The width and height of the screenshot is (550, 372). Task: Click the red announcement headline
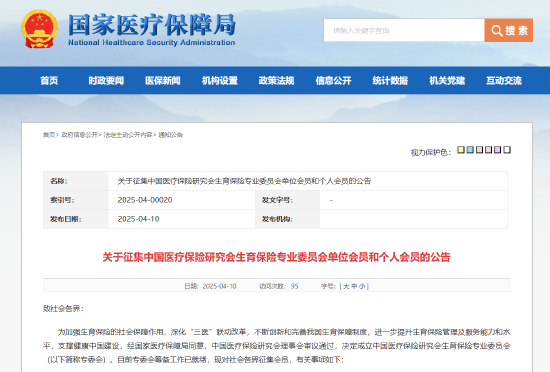point(276,257)
